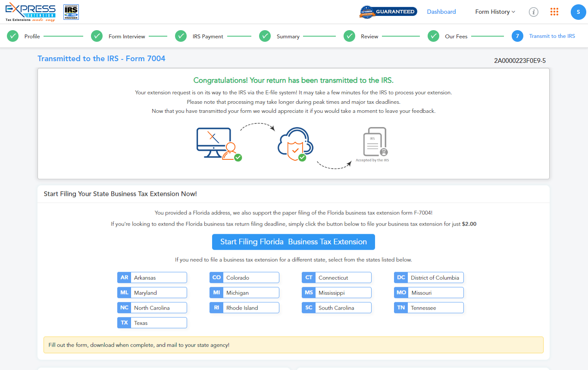The width and height of the screenshot is (588, 370).
Task: Open the info circle icon
Action: pos(534,12)
